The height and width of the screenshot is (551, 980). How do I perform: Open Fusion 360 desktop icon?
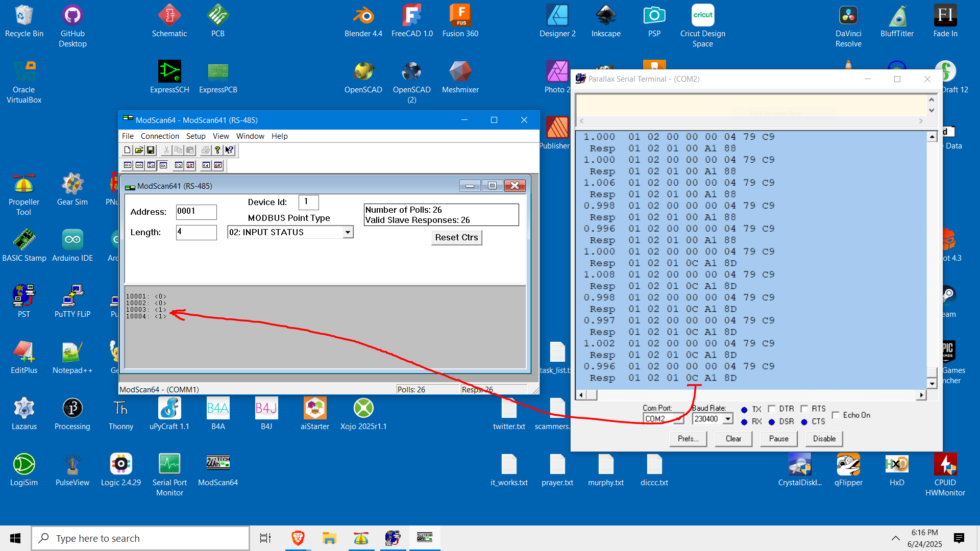point(460,21)
